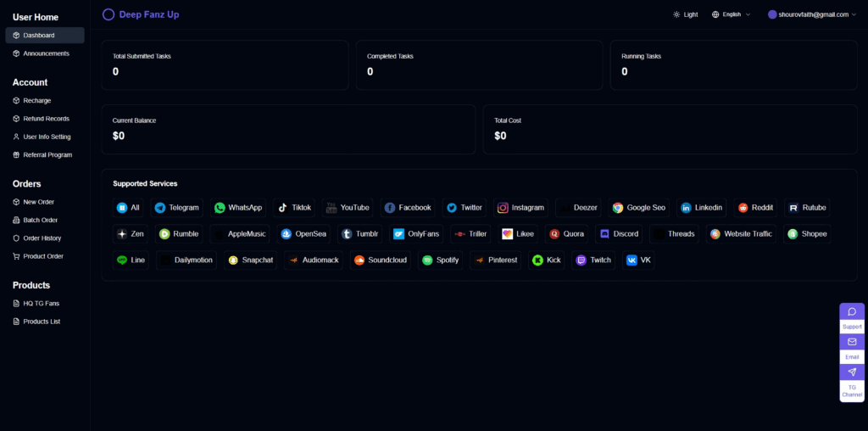The width and height of the screenshot is (868, 431).
Task: Pick the Snapchat service
Action: (250, 260)
